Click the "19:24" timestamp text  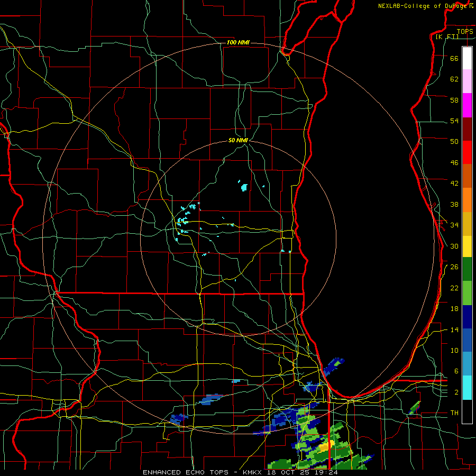point(327,472)
